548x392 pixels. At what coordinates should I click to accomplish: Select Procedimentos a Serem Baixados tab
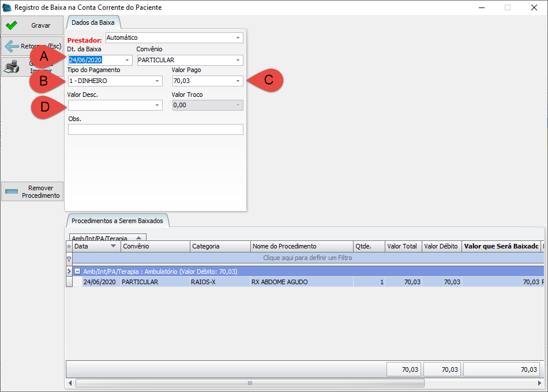(117, 221)
